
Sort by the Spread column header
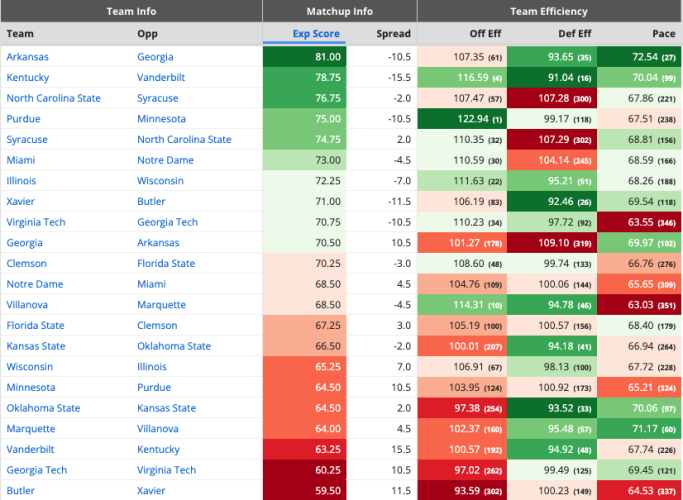point(393,34)
